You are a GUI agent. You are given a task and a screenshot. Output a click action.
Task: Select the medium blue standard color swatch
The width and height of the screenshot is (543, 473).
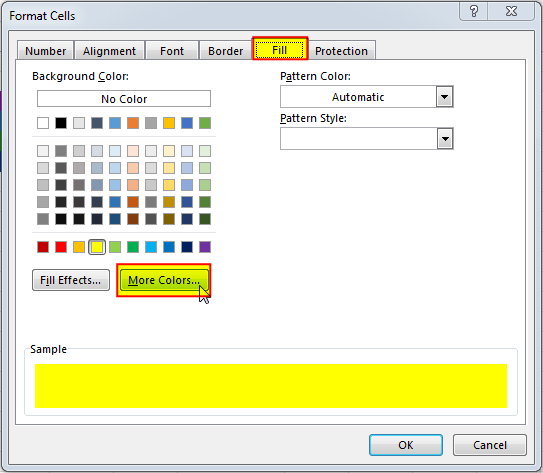click(169, 247)
